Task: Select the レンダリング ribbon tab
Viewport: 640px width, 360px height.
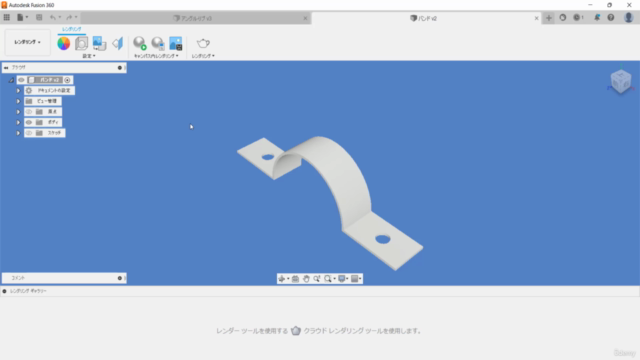Action: tap(71, 29)
